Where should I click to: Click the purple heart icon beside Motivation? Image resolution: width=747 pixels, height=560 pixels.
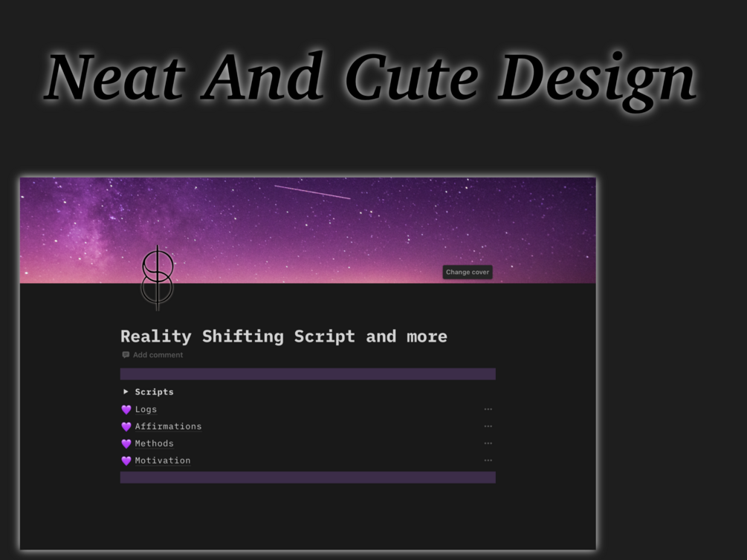[126, 461]
